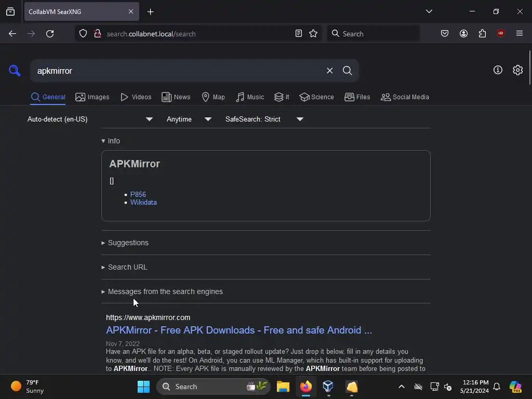Viewport: 532px width, 399px height.
Task: Switch to the News category tab
Action: click(x=176, y=97)
